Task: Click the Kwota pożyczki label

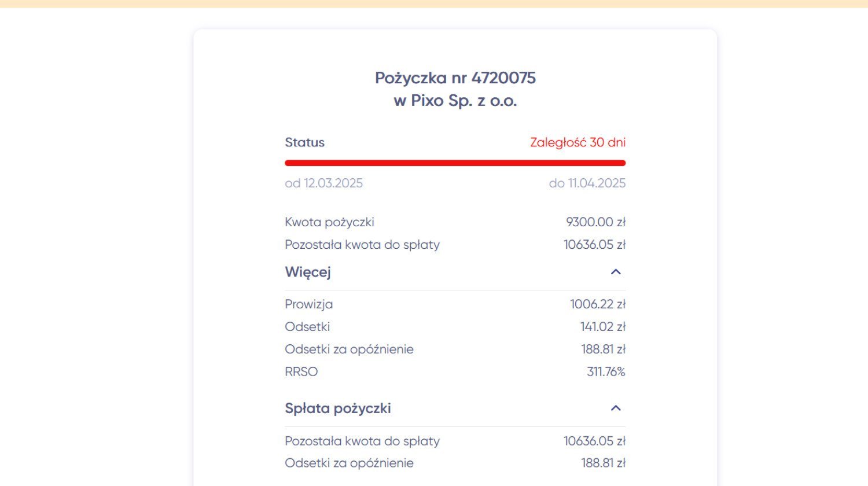Action: 329,222
